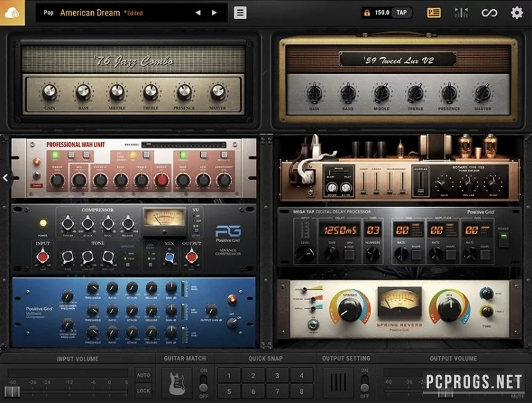The width and height of the screenshot is (532, 403).
Task: Toggle Rotary speed Slow/Fast mode switch
Action: click(338, 174)
